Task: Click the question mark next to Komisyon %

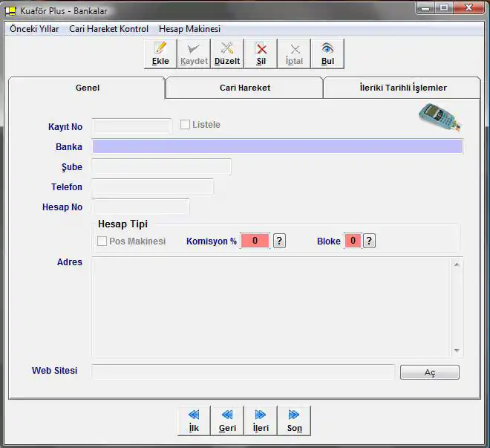Action: (279, 241)
